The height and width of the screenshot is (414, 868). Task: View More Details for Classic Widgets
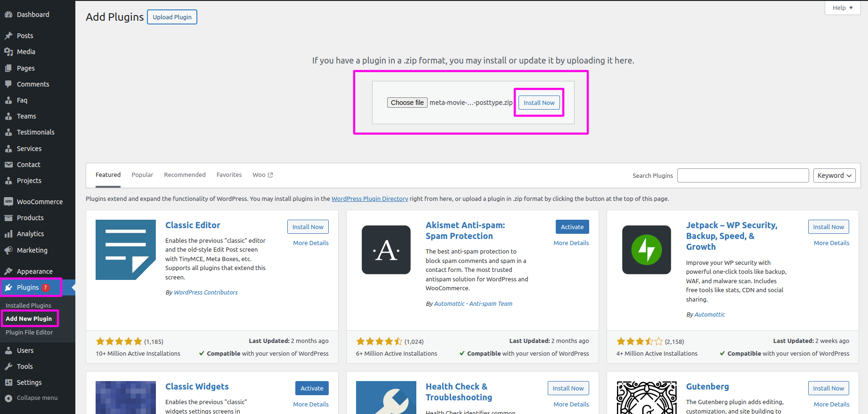[x=311, y=405]
